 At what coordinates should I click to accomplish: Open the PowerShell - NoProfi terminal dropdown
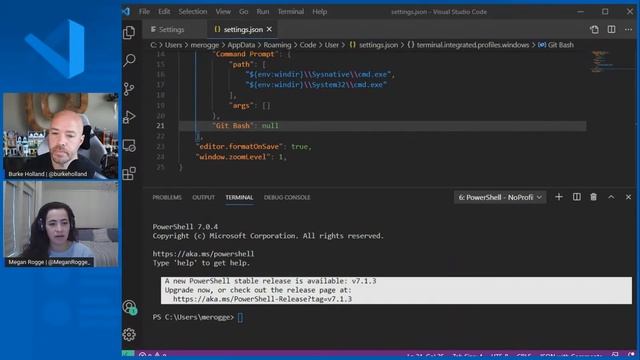pyautogui.click(x=500, y=197)
